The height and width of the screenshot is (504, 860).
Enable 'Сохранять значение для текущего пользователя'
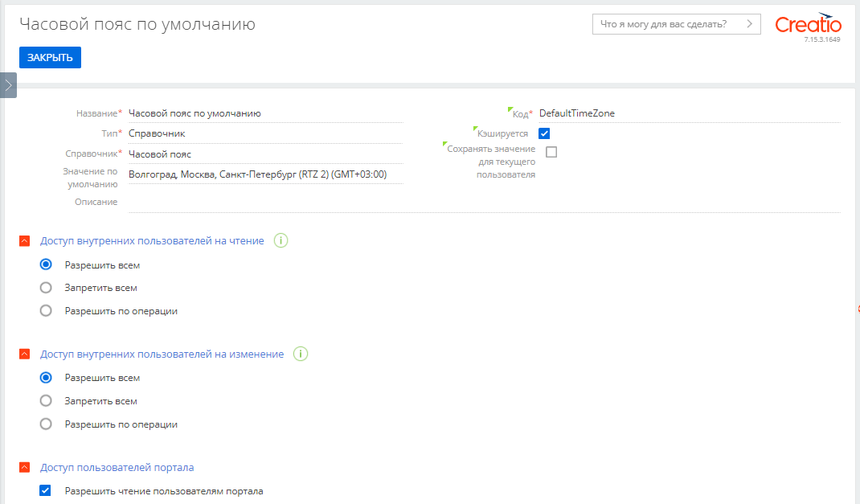[x=551, y=150]
